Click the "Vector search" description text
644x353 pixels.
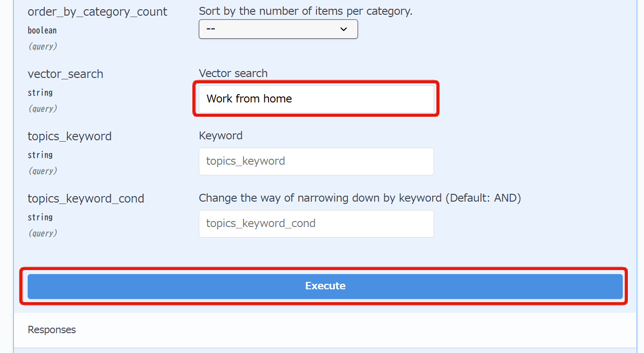233,73
